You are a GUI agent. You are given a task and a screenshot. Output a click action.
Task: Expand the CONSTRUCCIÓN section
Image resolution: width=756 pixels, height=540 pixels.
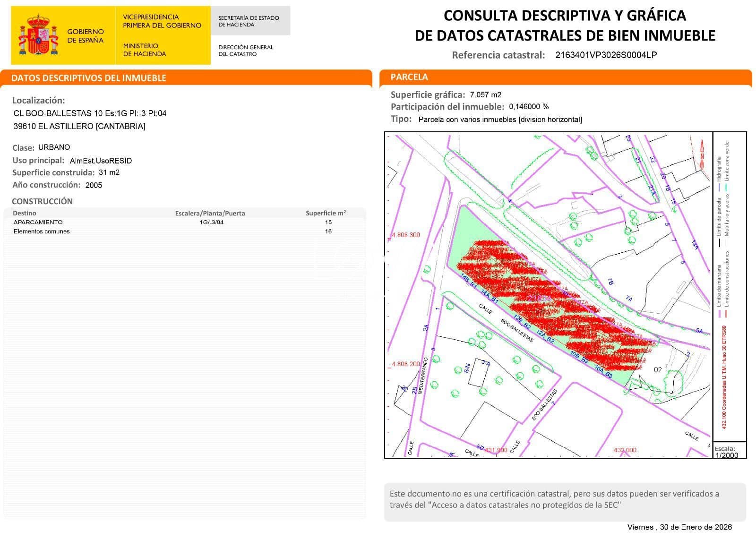pyautogui.click(x=43, y=201)
